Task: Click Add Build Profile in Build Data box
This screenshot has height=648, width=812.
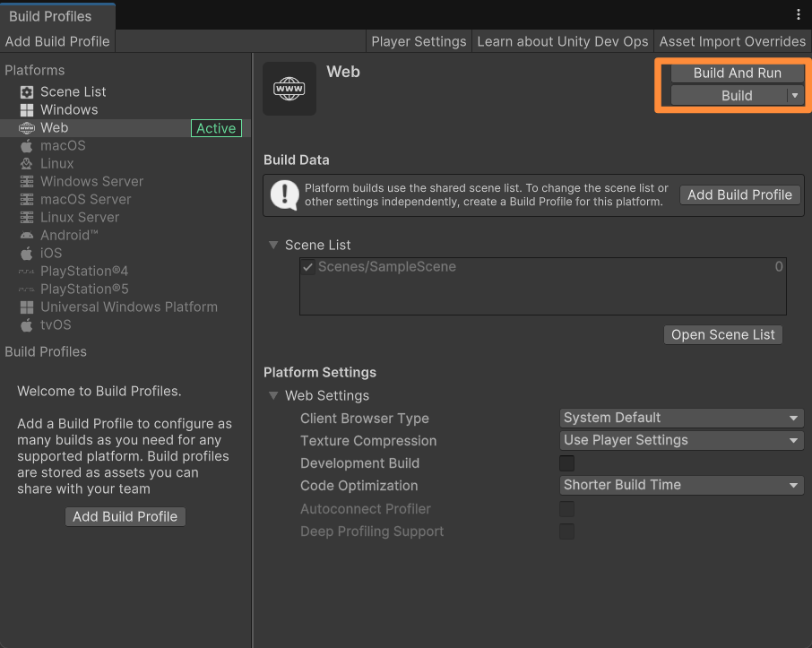Action: point(739,195)
